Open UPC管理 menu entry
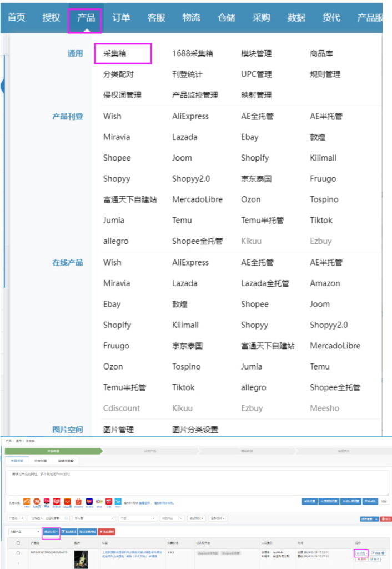Viewport: 392px width, 569px height. (x=257, y=74)
